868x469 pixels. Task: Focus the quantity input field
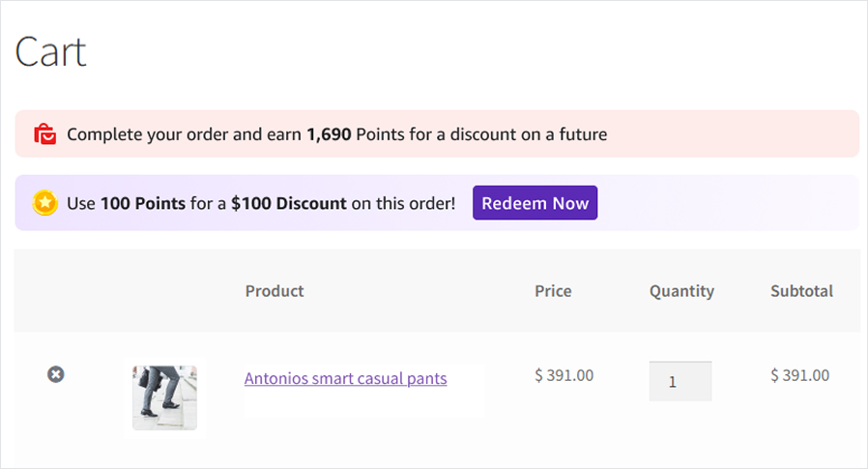click(x=680, y=381)
